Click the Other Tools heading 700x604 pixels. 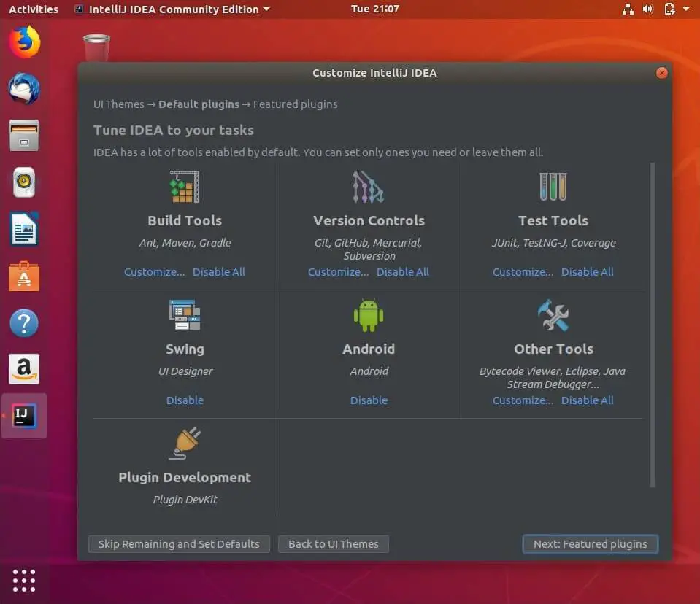[553, 349]
